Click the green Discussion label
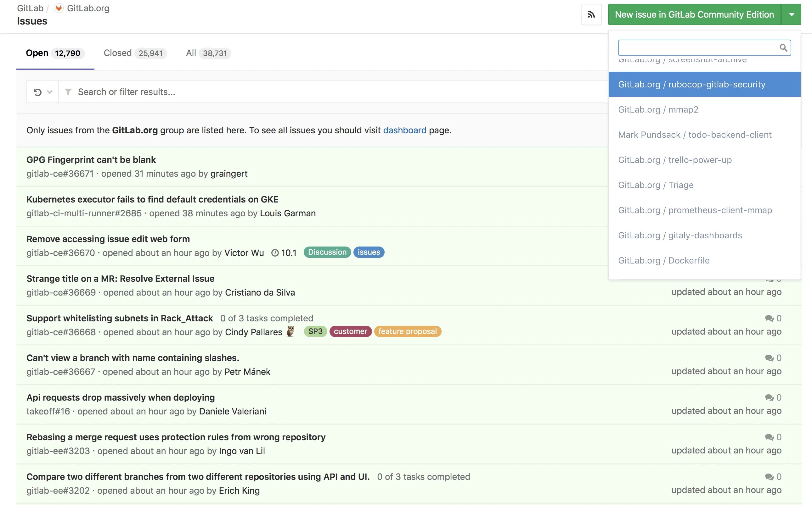 pos(327,252)
